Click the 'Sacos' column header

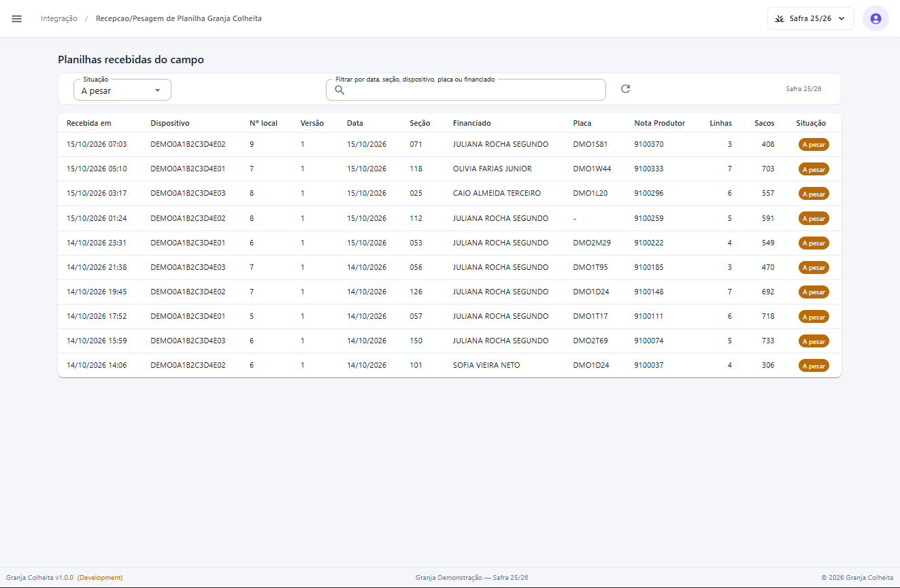click(764, 123)
